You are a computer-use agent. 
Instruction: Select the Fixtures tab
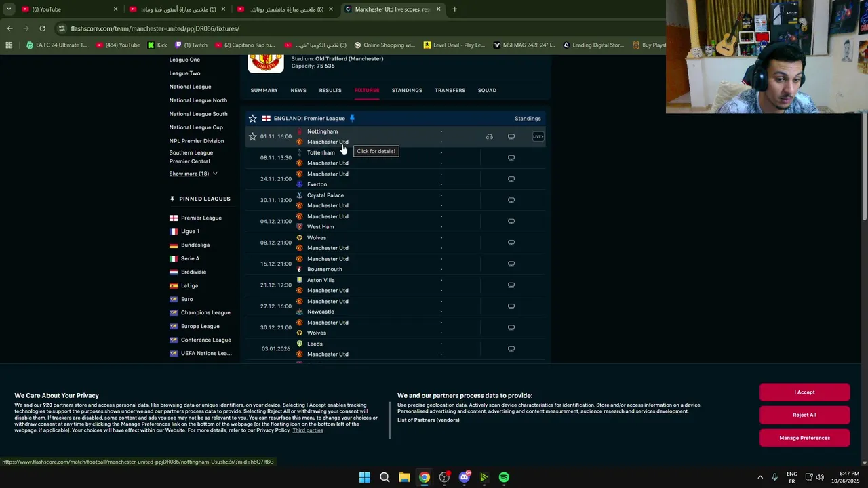[367, 90]
